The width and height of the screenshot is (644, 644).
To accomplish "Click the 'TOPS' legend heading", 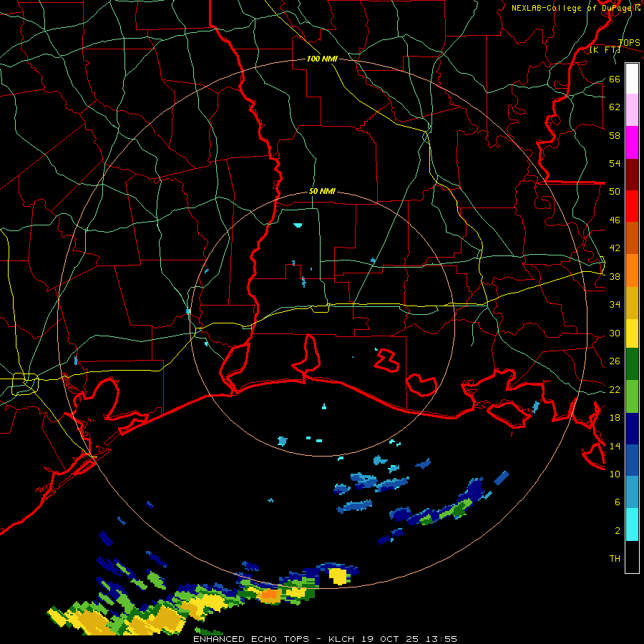I will click(629, 43).
